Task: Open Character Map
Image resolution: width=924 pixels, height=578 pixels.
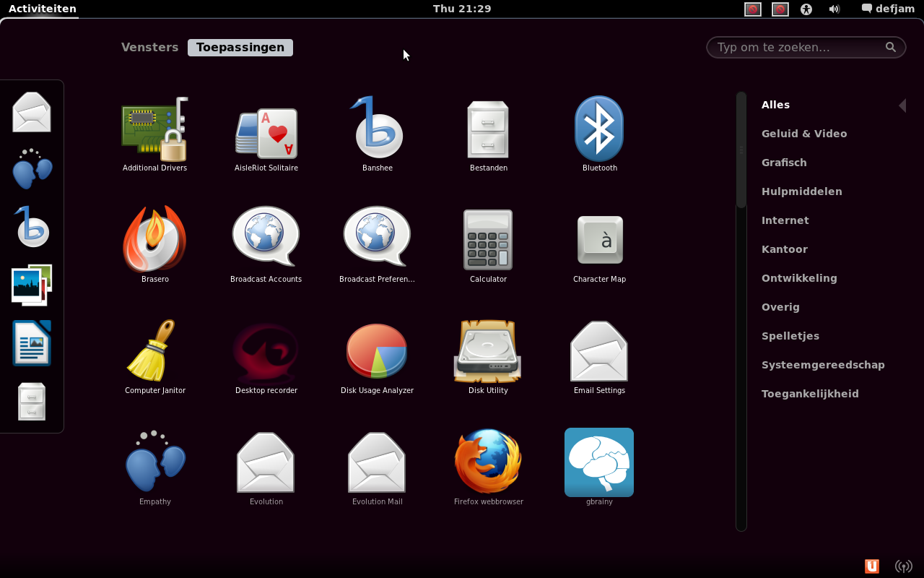Action: coord(599,240)
